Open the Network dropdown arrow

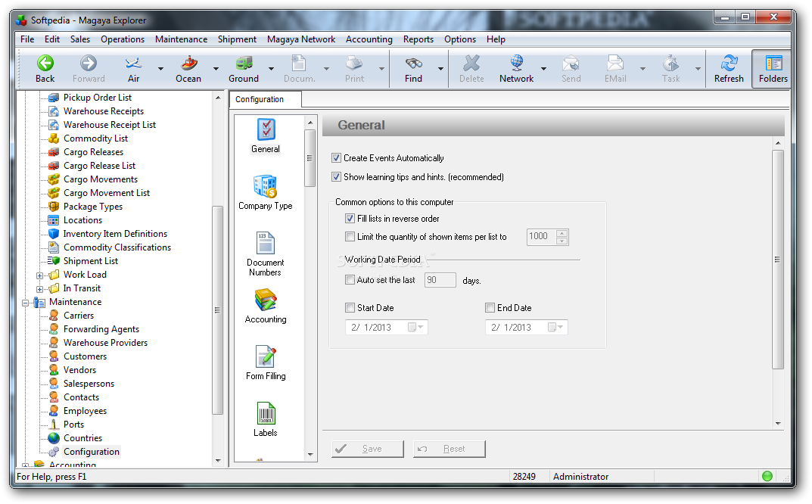(x=544, y=68)
